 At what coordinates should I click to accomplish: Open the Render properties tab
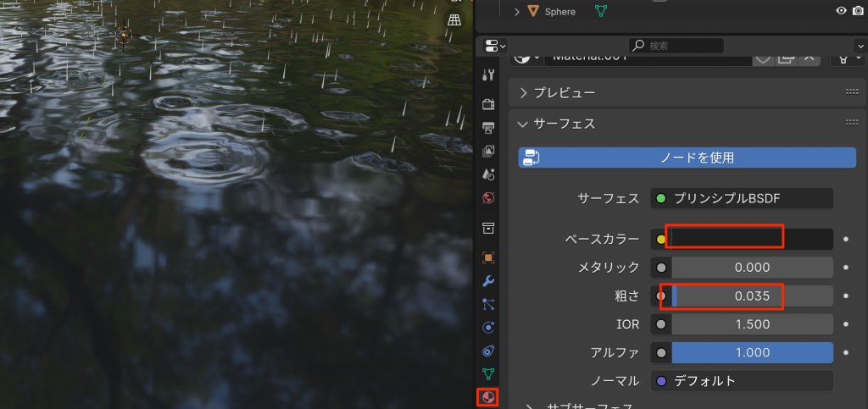pos(488,104)
